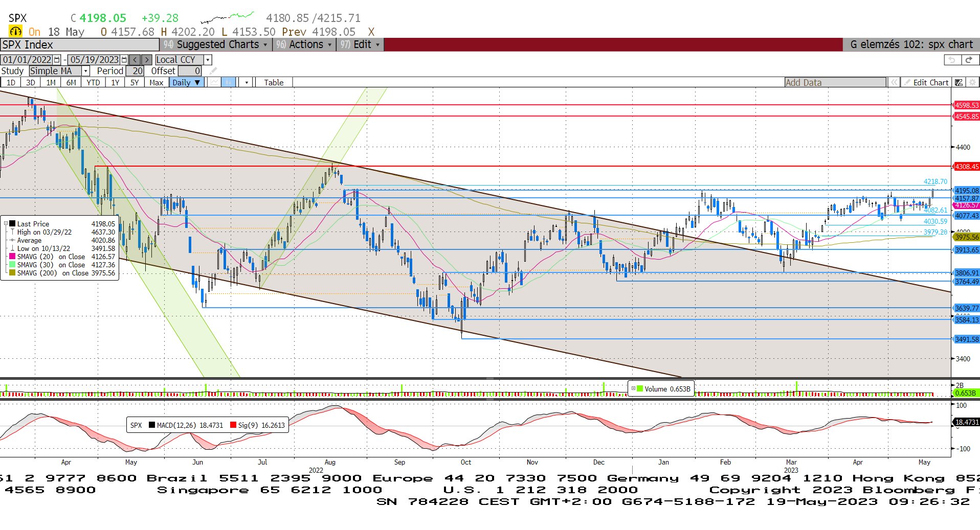Click the end date field 05/19/2023

(94, 60)
